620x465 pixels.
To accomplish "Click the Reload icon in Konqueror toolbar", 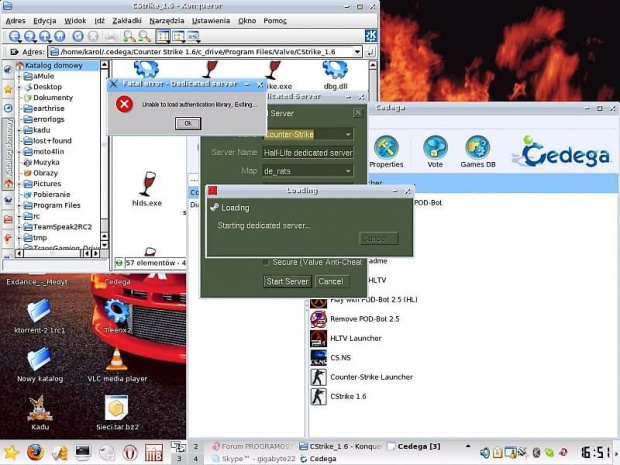I will coord(78,36).
